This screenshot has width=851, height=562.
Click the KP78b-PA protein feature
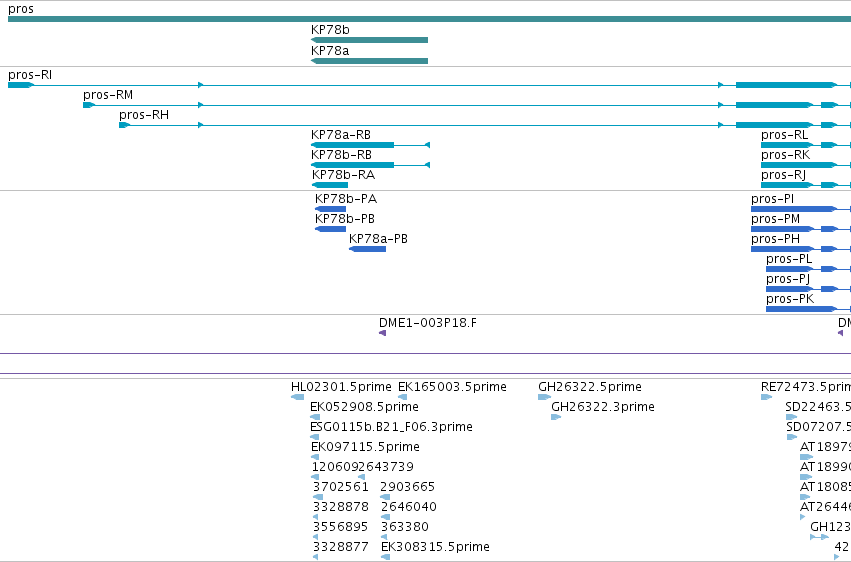tap(330, 209)
